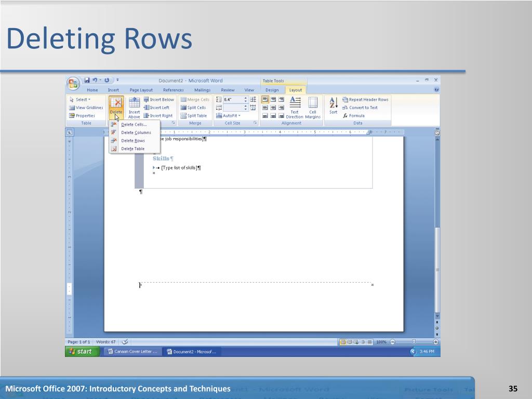Image resolution: width=532 pixels, height=399 pixels.
Task: Open Rows & Columns dialog launcher
Action: click(174, 123)
